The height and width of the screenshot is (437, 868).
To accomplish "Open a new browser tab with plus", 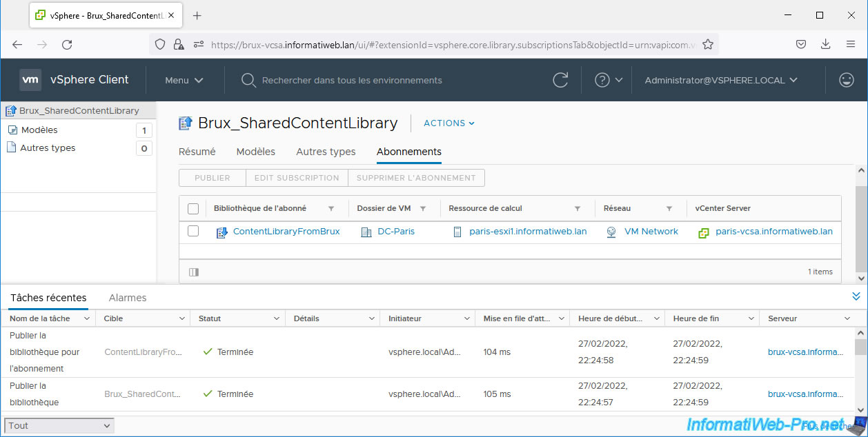I will (x=197, y=15).
